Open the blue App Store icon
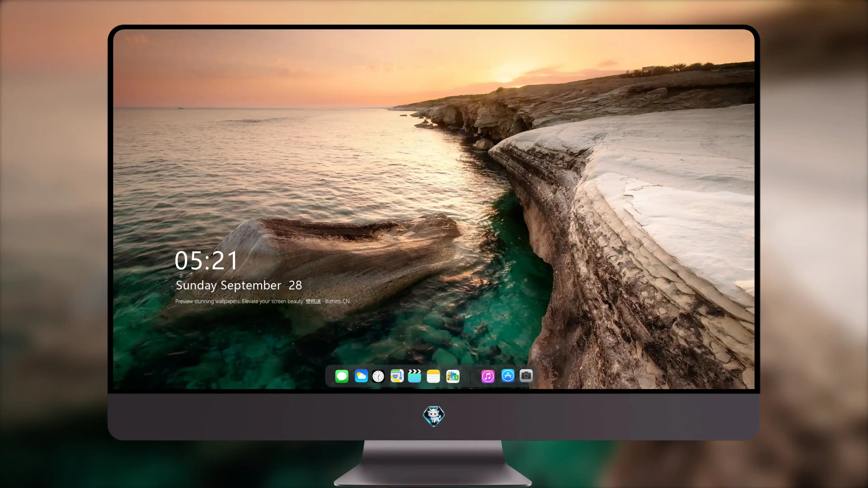Screen dimensions: 868x488 pyautogui.click(x=508, y=375)
